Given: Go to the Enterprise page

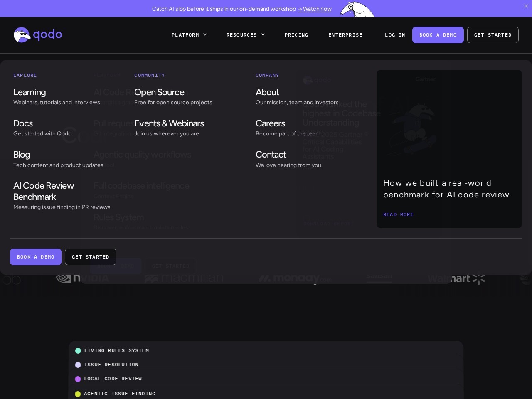Looking at the screenshot, I should [345, 35].
